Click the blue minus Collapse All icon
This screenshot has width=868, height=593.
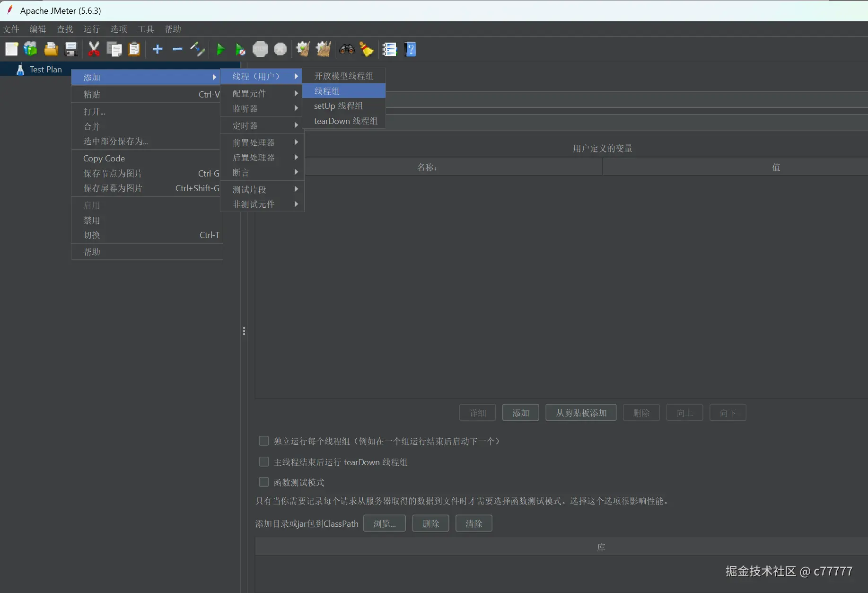(177, 49)
